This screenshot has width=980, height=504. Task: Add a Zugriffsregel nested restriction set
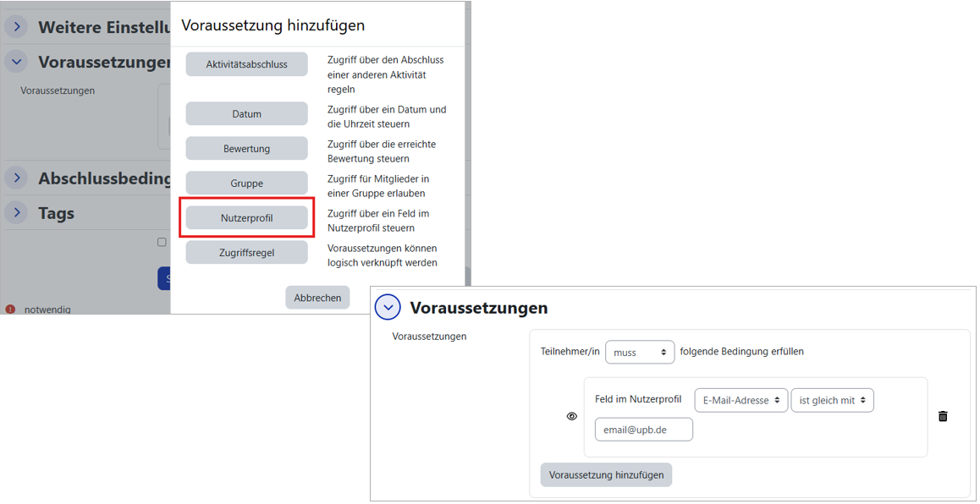pyautogui.click(x=246, y=253)
